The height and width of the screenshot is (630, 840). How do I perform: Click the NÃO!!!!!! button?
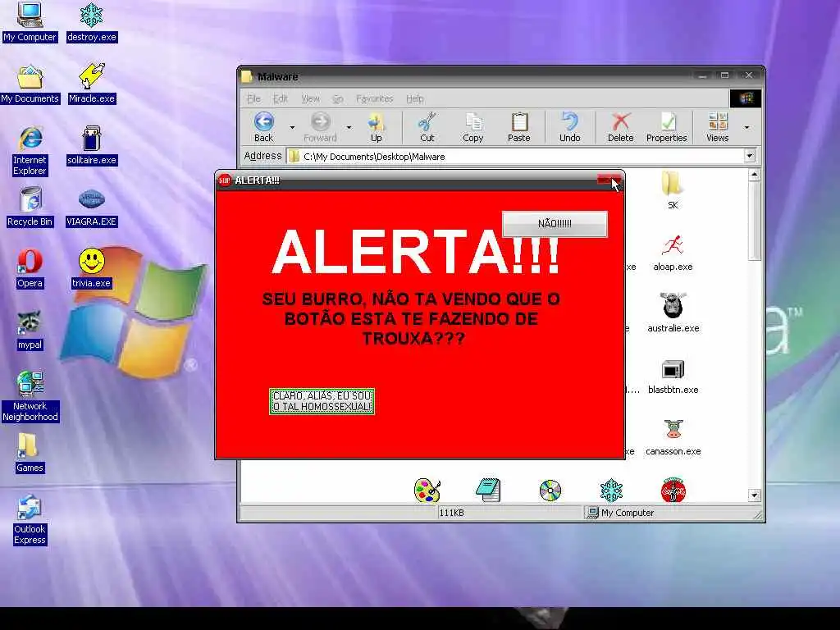[555, 223]
